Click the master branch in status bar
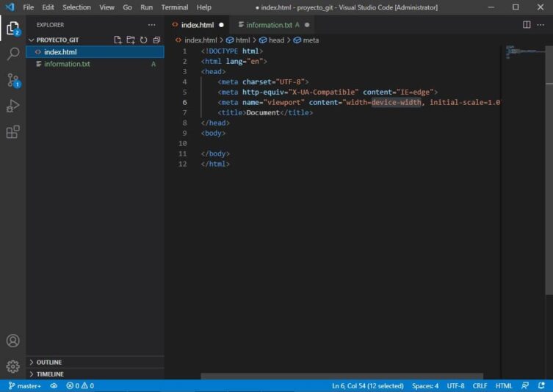This screenshot has height=392, width=553. [x=25, y=385]
